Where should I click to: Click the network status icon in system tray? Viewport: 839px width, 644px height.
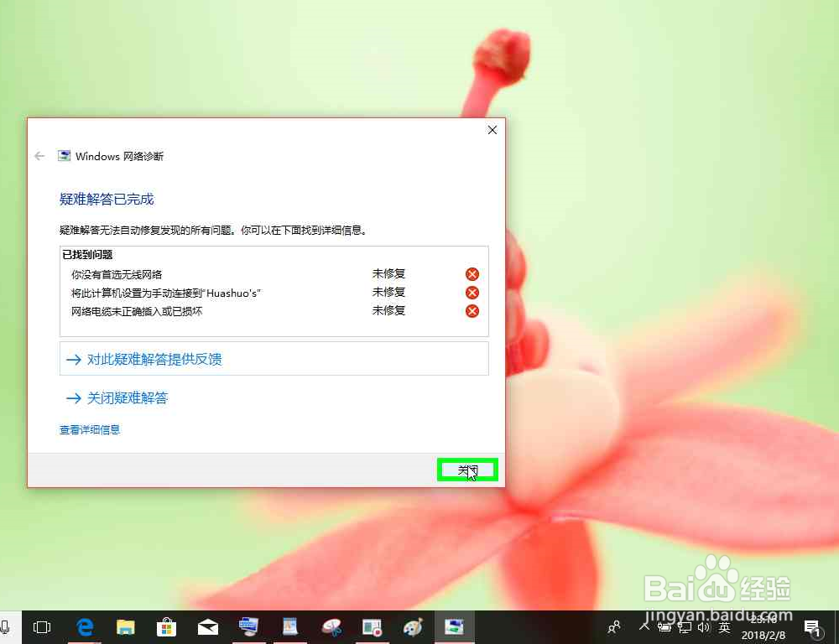tap(684, 627)
